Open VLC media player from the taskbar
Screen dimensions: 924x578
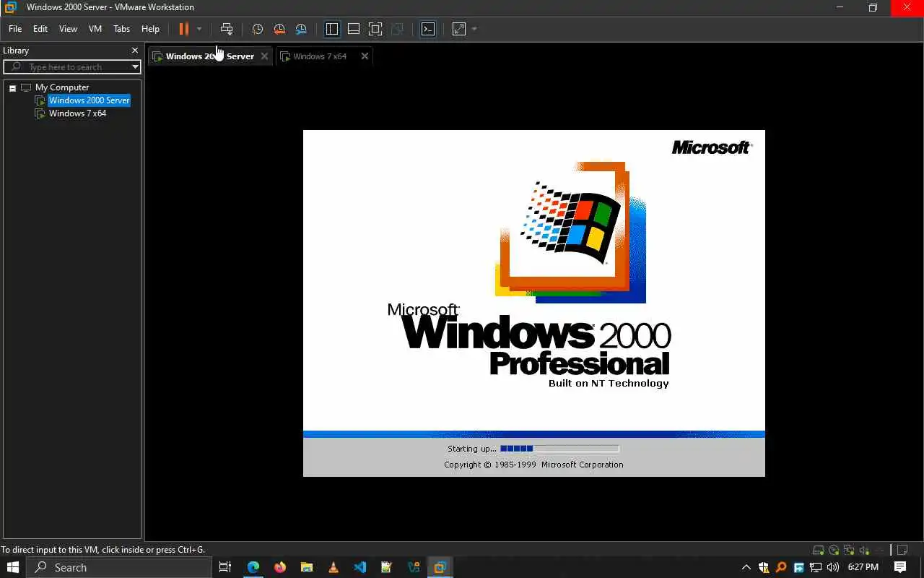coord(333,567)
